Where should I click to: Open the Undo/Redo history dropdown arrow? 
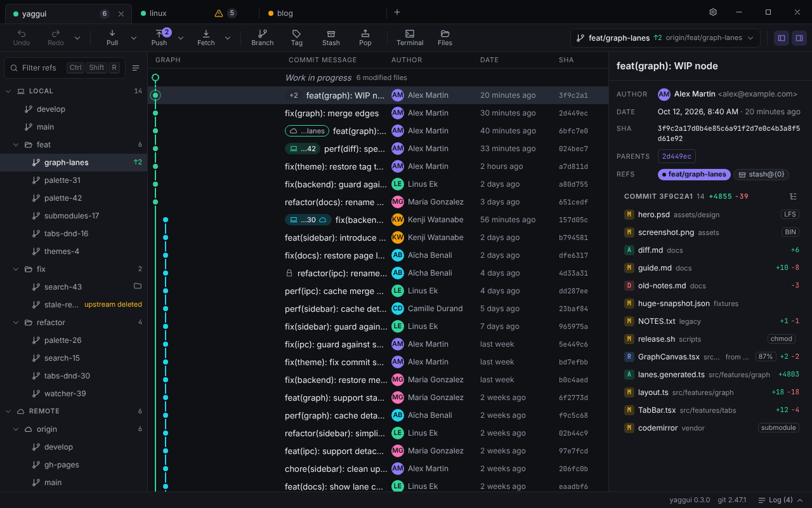click(x=77, y=38)
